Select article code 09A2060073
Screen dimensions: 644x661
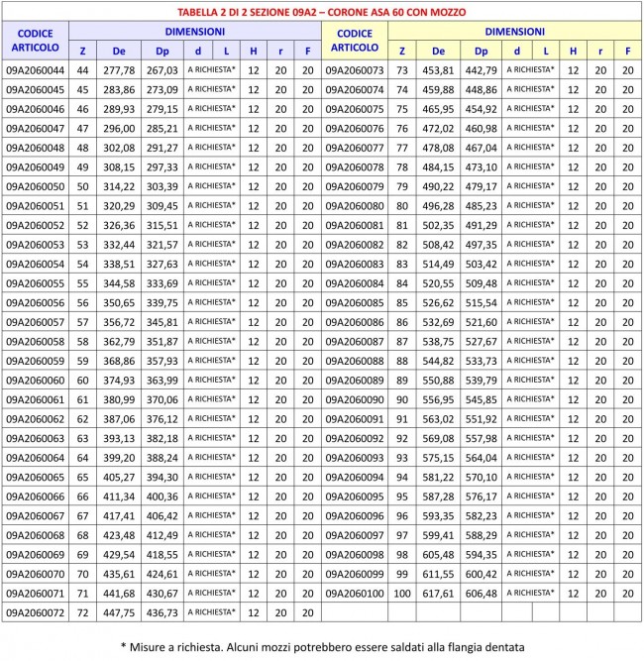pos(355,70)
